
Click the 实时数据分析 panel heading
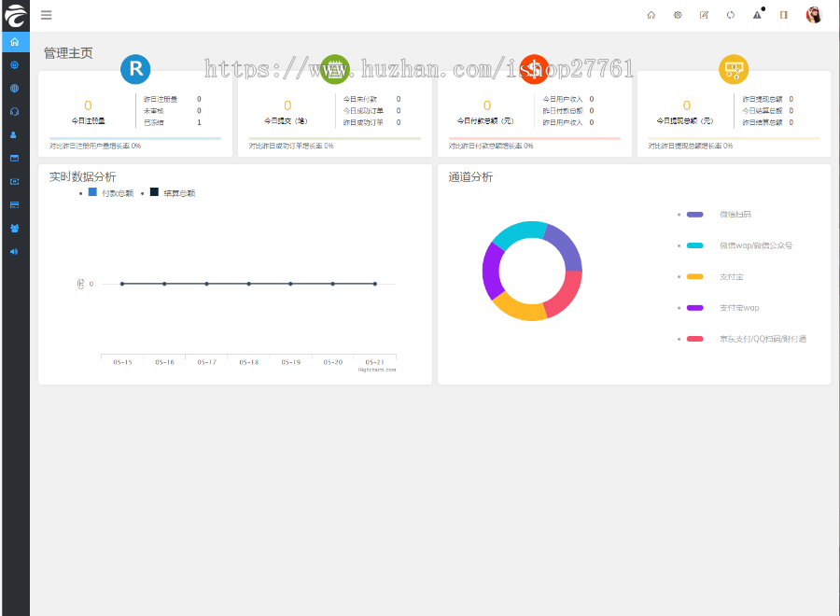pos(82,176)
